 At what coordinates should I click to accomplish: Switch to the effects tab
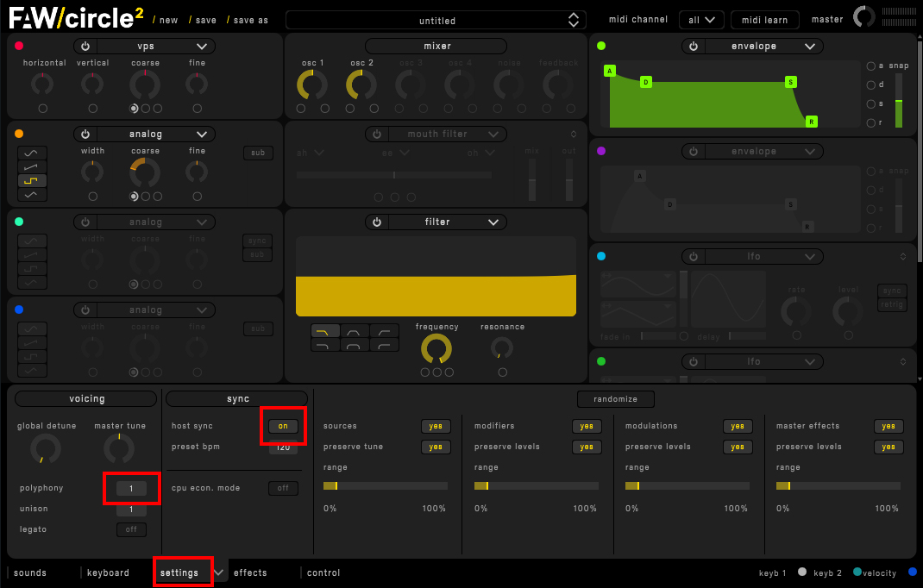(250, 572)
